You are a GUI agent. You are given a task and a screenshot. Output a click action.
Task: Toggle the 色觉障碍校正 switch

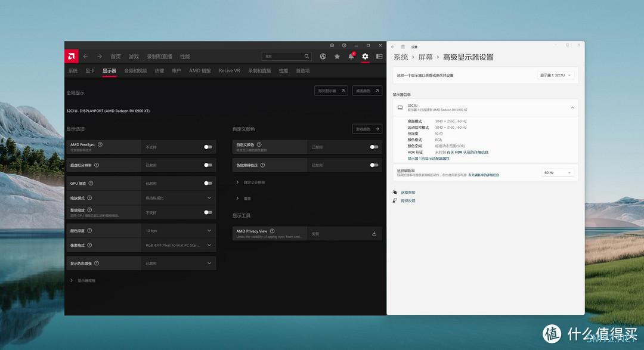click(374, 165)
